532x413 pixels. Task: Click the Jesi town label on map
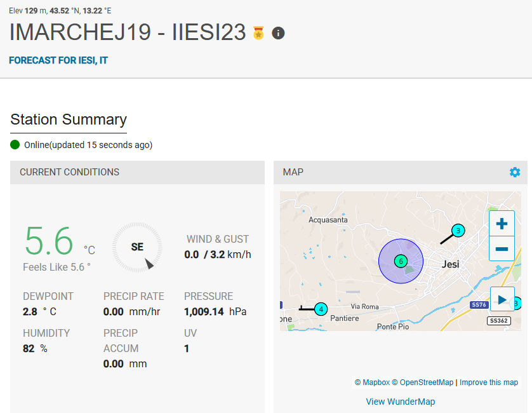click(451, 264)
